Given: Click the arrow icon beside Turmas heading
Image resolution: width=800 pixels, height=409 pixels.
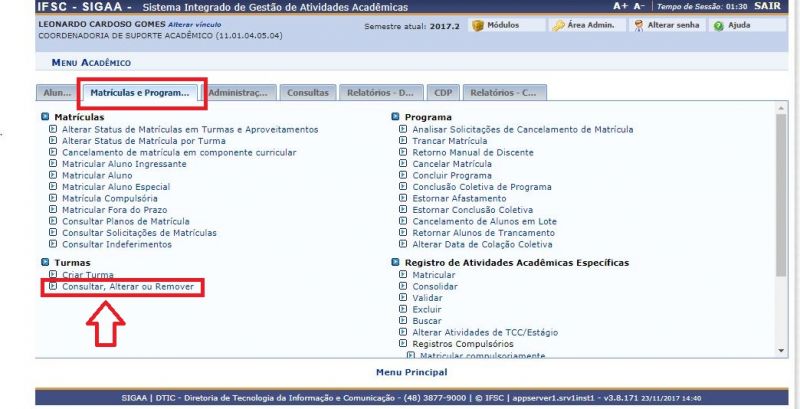Looking at the screenshot, I should 46,262.
